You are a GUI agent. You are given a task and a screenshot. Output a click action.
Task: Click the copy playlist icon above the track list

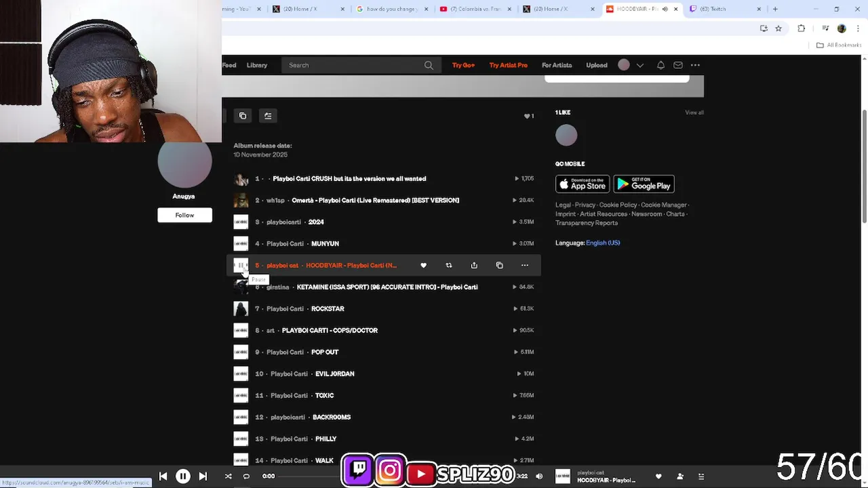tap(243, 116)
